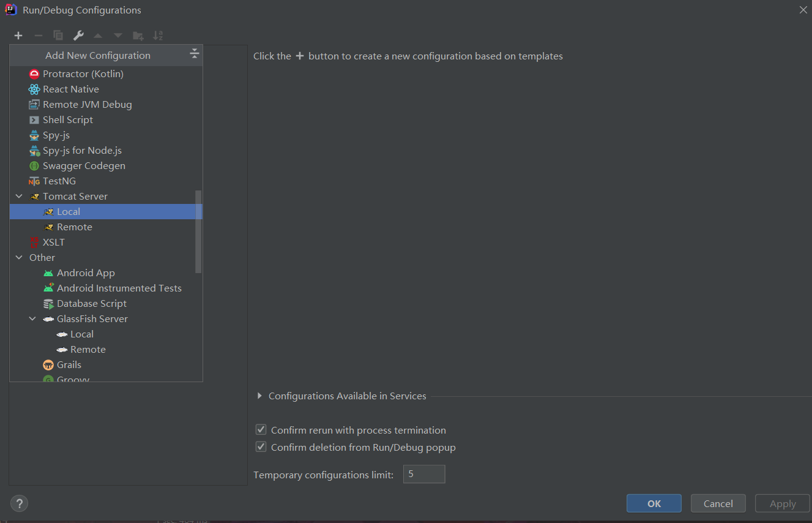This screenshot has width=812, height=523.
Task: Click the OK button
Action: [654, 503]
